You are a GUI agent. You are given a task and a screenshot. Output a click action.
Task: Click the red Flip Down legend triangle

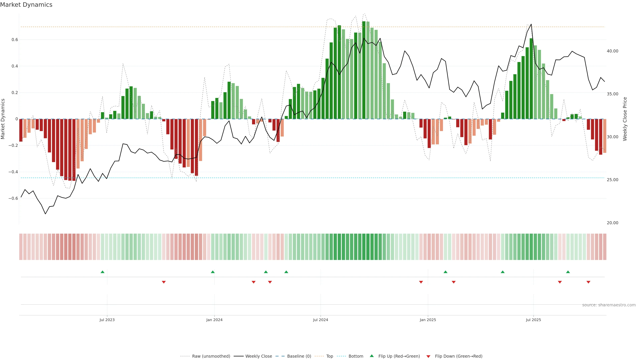click(428, 356)
